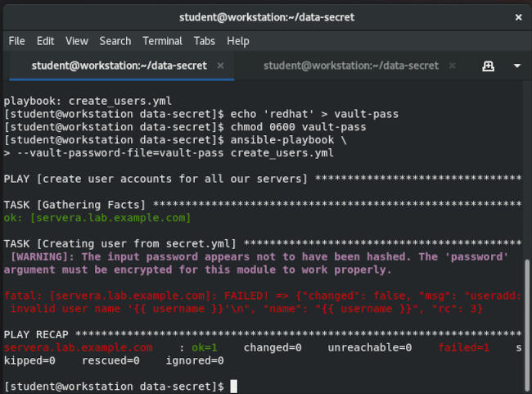Viewport: 532px width, 394px height.
Task: Expand the tab list dropdown arrow
Action: point(516,66)
